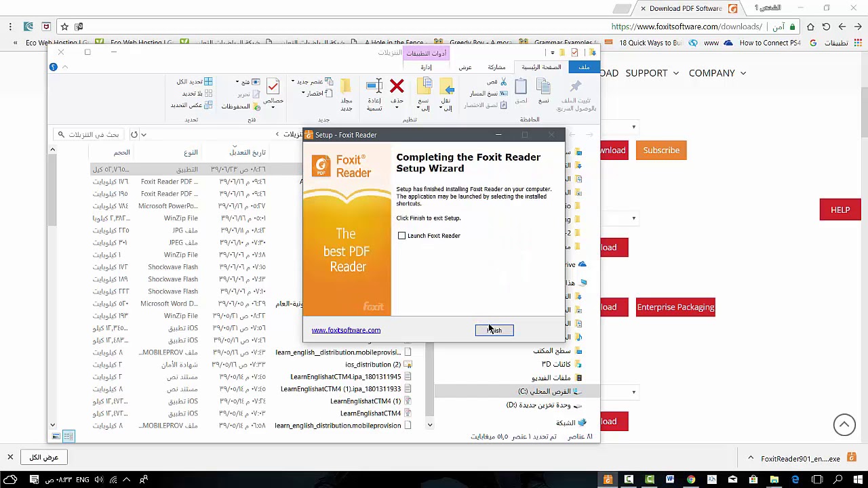Open the COMPANY menu on Foxit site
868x488 pixels.
tap(717, 73)
